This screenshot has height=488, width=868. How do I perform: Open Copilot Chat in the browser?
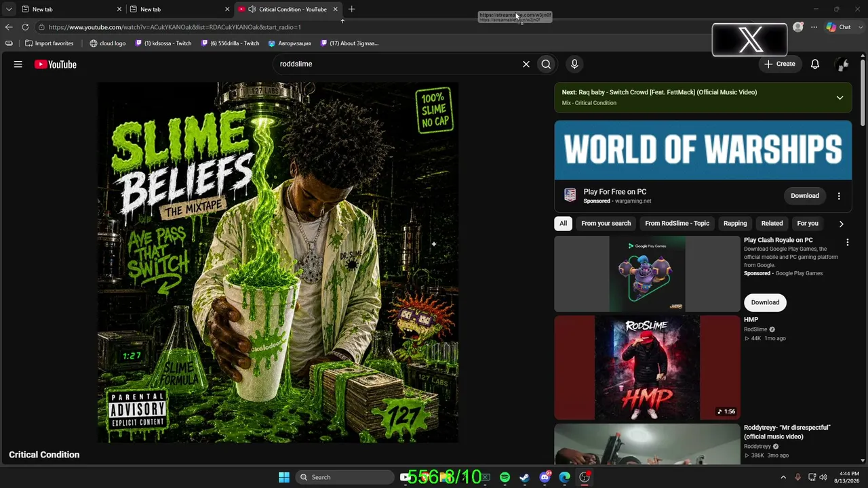click(x=839, y=27)
